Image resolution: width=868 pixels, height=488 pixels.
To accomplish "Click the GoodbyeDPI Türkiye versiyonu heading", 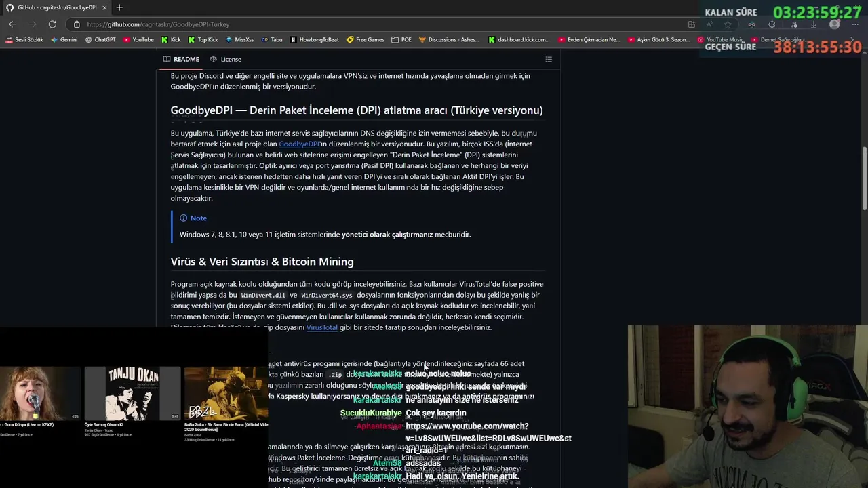I will coord(357,110).
